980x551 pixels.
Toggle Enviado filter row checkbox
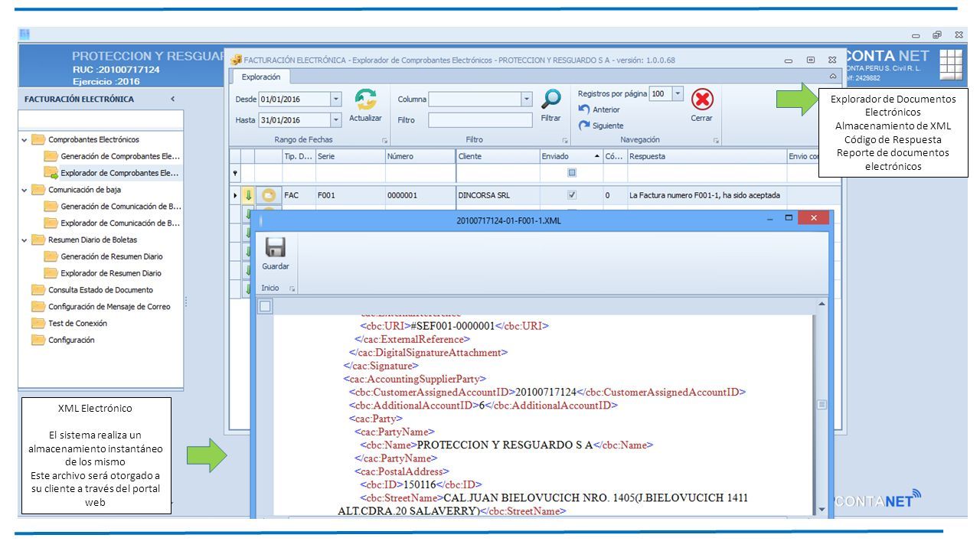(571, 173)
